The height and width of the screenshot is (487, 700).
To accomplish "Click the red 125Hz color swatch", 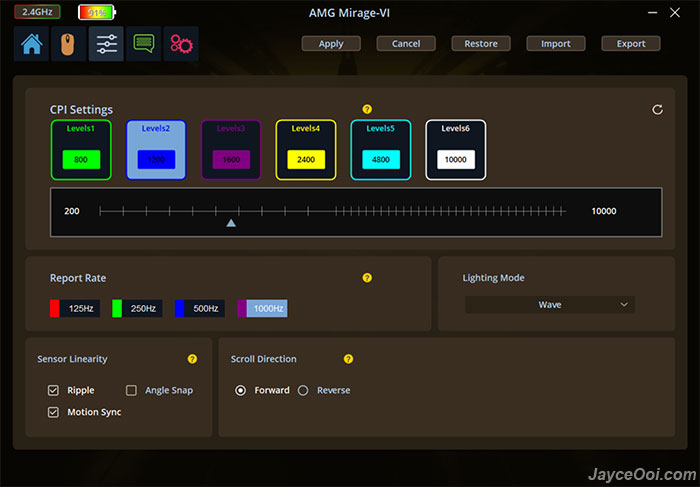I will click(54, 308).
